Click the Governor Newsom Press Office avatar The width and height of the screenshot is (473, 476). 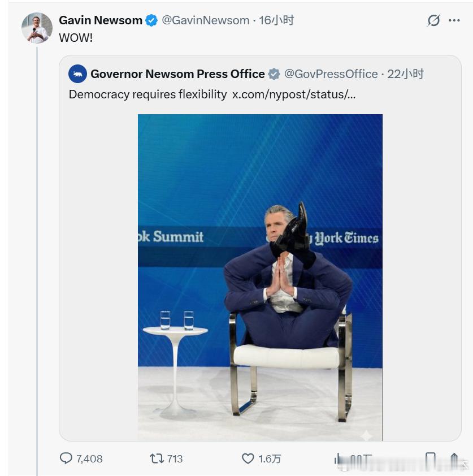(x=77, y=74)
